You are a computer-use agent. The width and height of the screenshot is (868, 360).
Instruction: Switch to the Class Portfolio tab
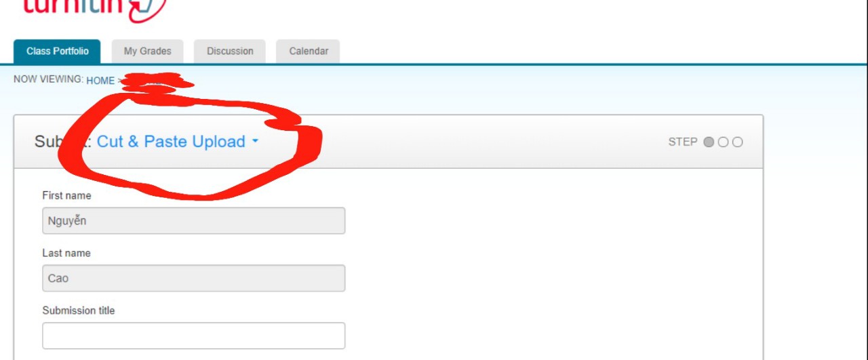point(57,52)
